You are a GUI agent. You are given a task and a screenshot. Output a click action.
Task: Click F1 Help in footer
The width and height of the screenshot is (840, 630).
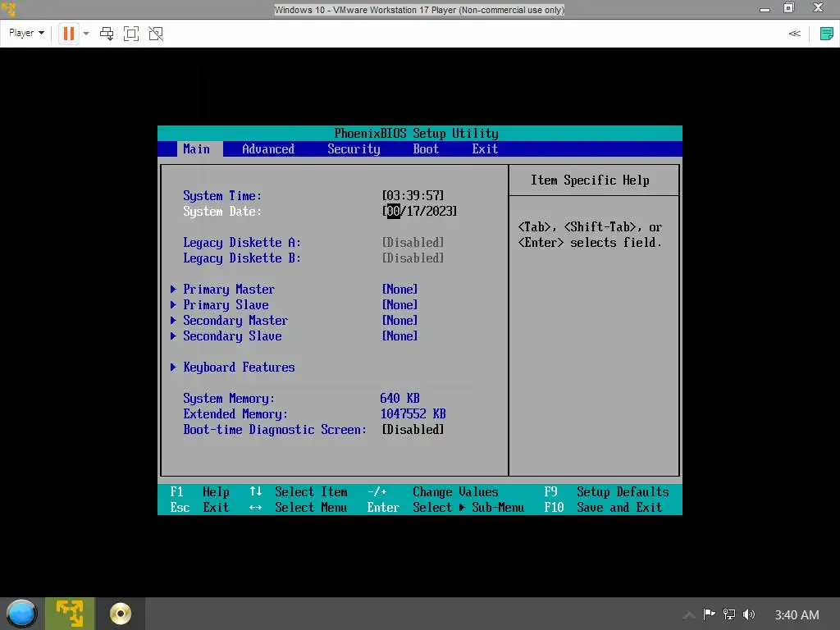(200, 492)
